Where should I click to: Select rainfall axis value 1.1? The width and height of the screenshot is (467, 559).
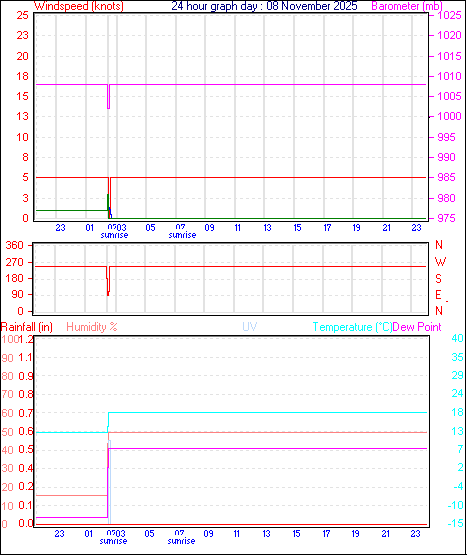26,358
